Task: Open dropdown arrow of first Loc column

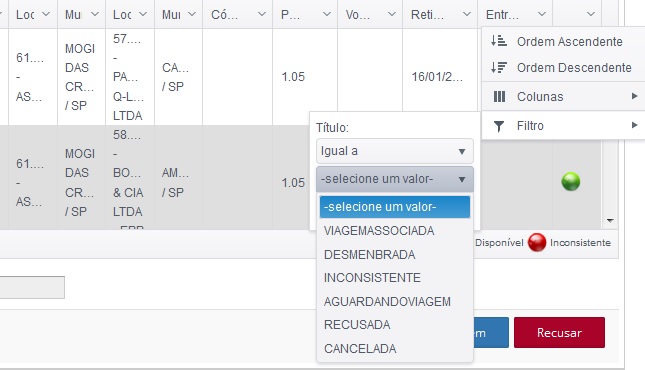Action: point(46,14)
